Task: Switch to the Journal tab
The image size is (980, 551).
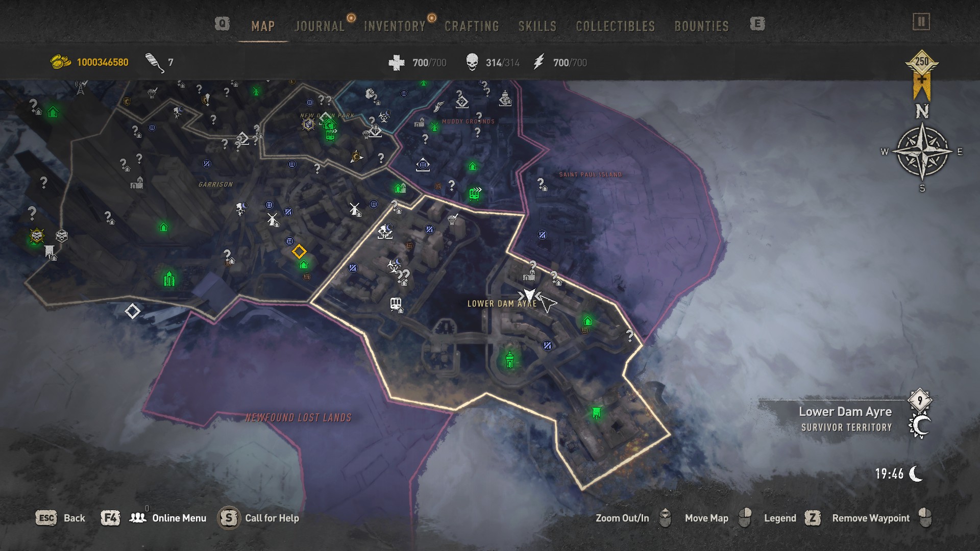Action: [x=320, y=27]
